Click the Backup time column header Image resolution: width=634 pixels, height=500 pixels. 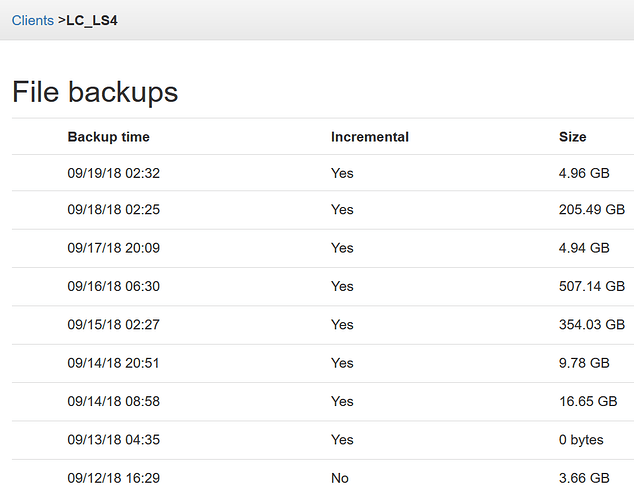108,137
